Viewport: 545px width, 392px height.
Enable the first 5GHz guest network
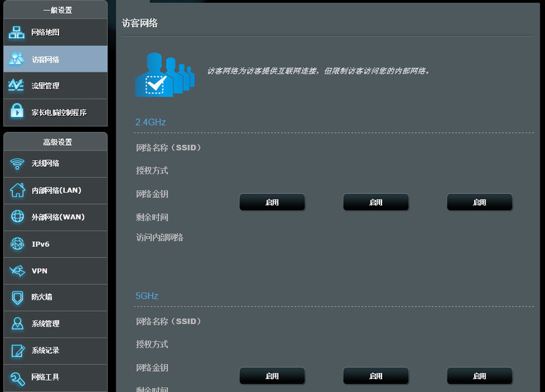(272, 376)
